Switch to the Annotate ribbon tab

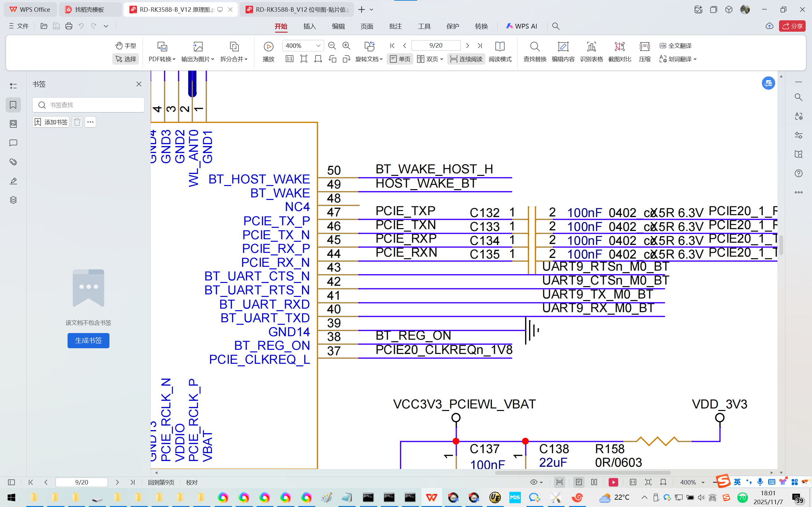(x=395, y=26)
